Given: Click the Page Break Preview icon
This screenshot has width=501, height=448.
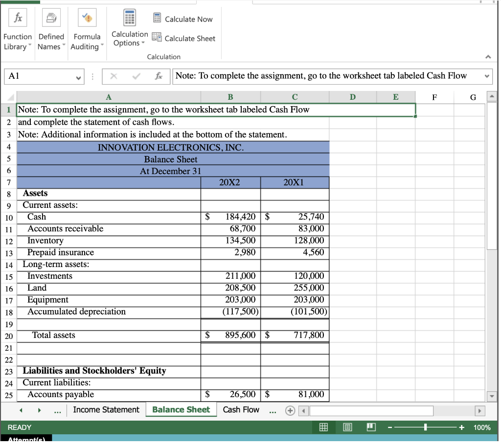Looking at the screenshot, I should [370, 427].
